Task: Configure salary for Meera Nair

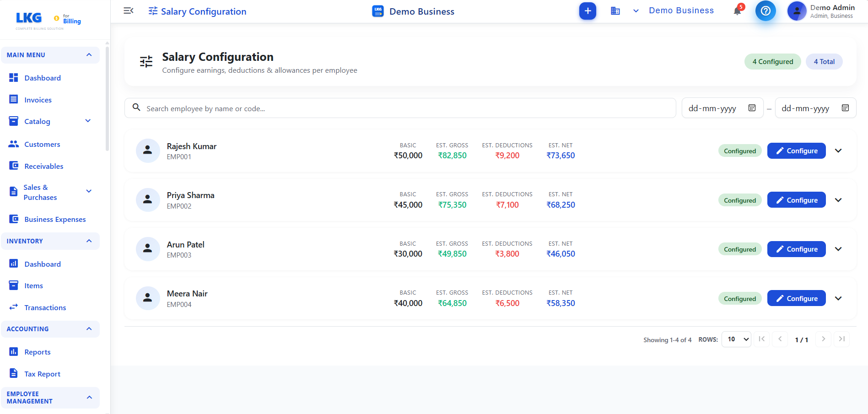Action: (796, 298)
